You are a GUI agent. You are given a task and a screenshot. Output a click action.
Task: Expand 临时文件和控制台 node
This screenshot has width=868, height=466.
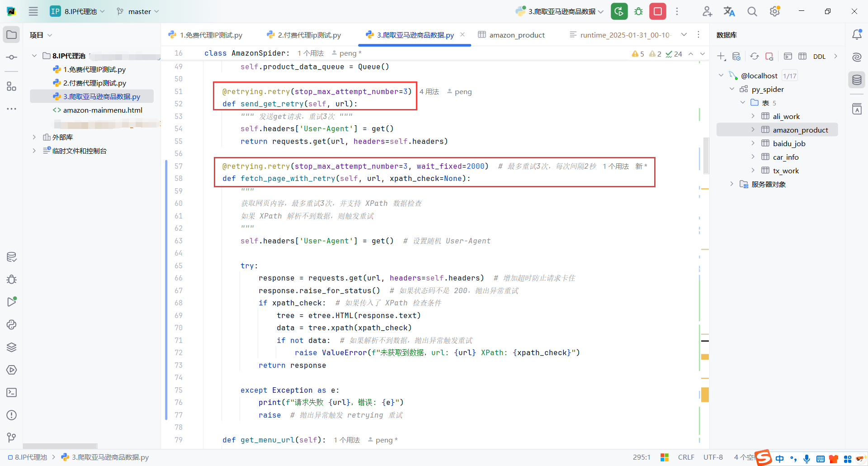point(34,151)
